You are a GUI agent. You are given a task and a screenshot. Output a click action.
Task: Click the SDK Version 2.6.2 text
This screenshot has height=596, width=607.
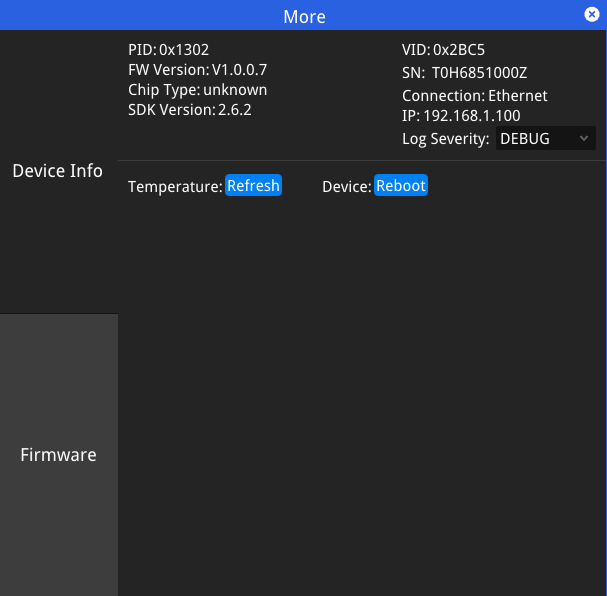pyautogui.click(x=234, y=110)
